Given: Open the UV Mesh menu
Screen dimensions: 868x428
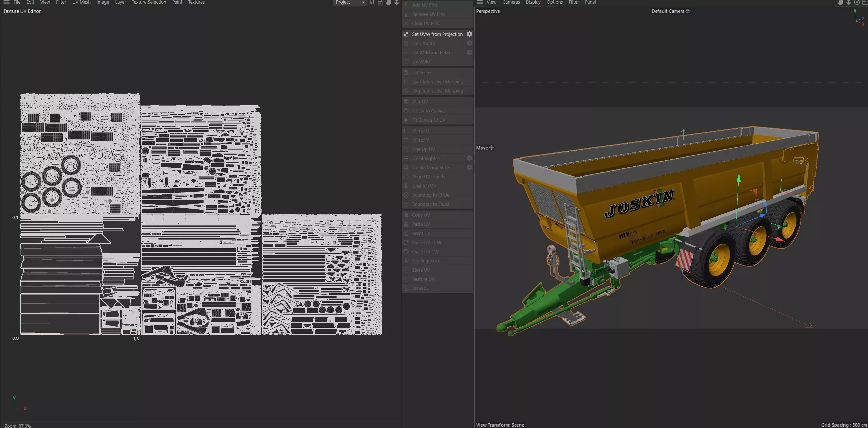Looking at the screenshot, I should tap(81, 2).
